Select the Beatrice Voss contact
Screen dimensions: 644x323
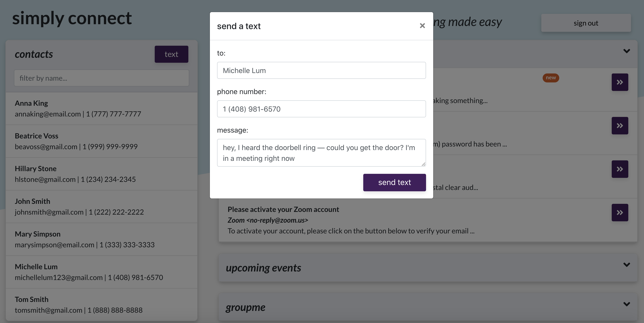click(x=101, y=141)
